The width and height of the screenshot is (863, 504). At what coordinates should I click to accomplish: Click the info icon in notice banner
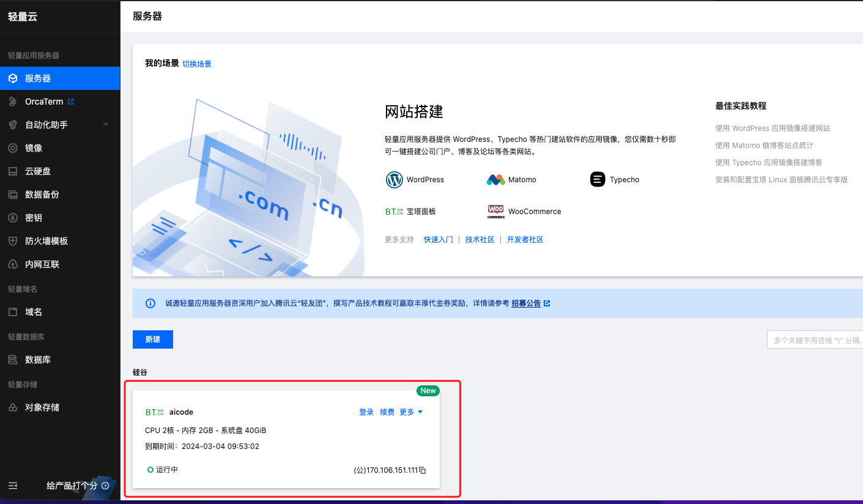(x=150, y=303)
